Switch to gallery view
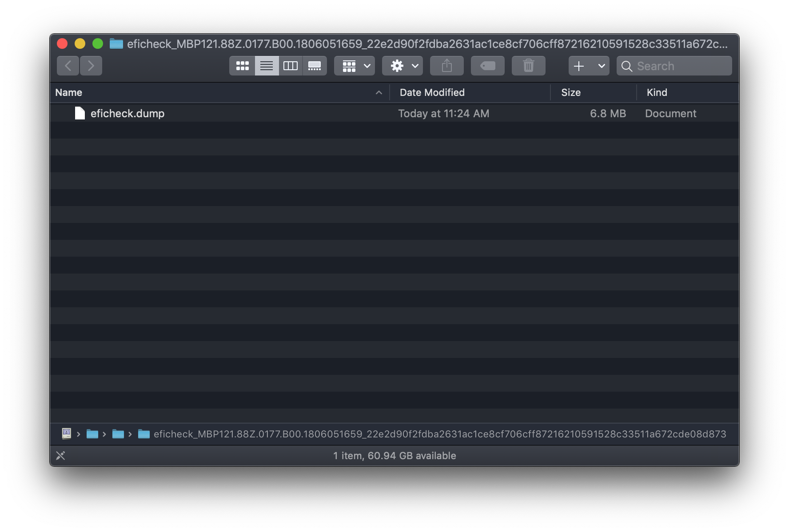The height and width of the screenshot is (532, 789). point(315,66)
